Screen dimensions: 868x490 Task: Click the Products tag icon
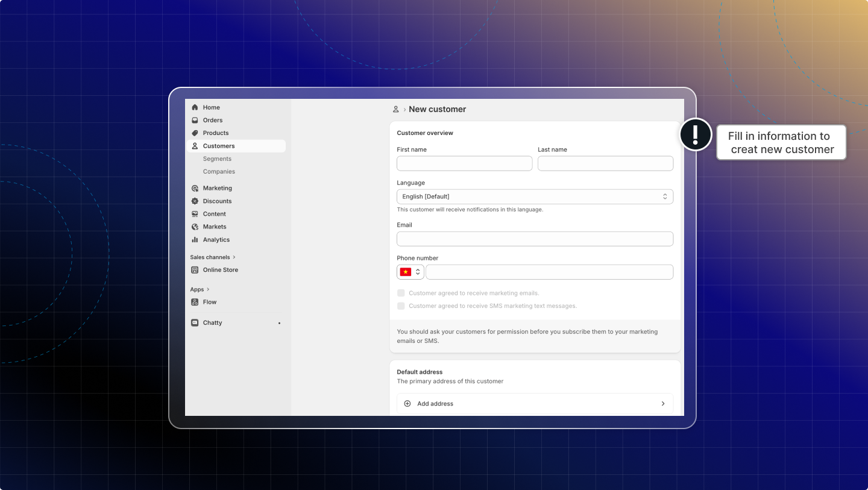pyautogui.click(x=195, y=133)
